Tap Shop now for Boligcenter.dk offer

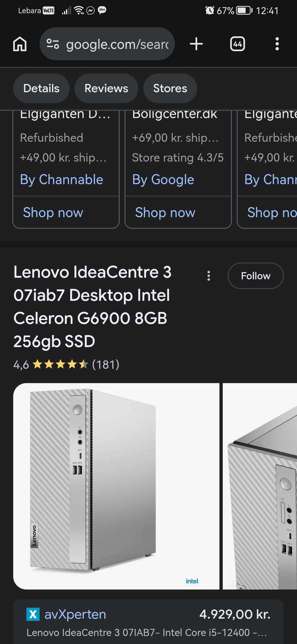click(165, 212)
